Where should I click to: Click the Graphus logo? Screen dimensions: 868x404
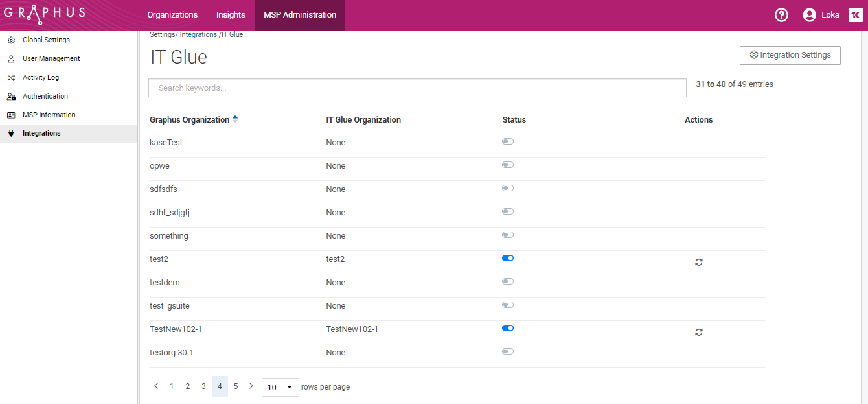coord(44,14)
